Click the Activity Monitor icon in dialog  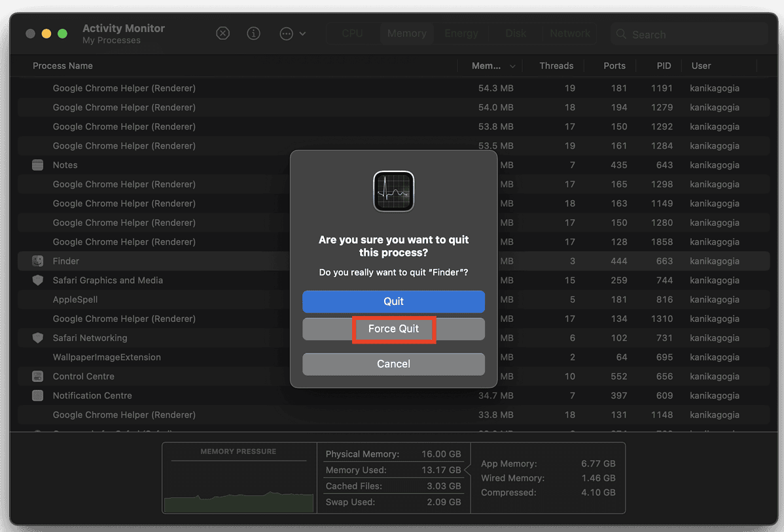pos(393,192)
